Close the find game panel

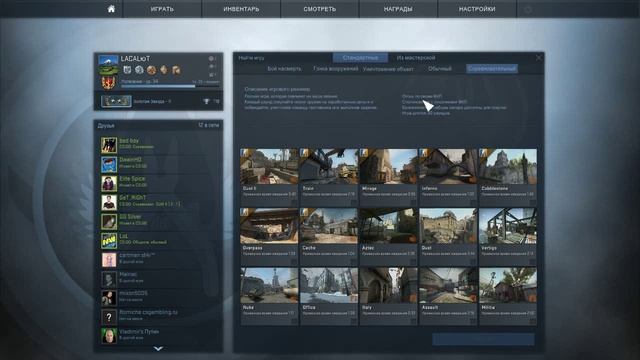tap(539, 58)
